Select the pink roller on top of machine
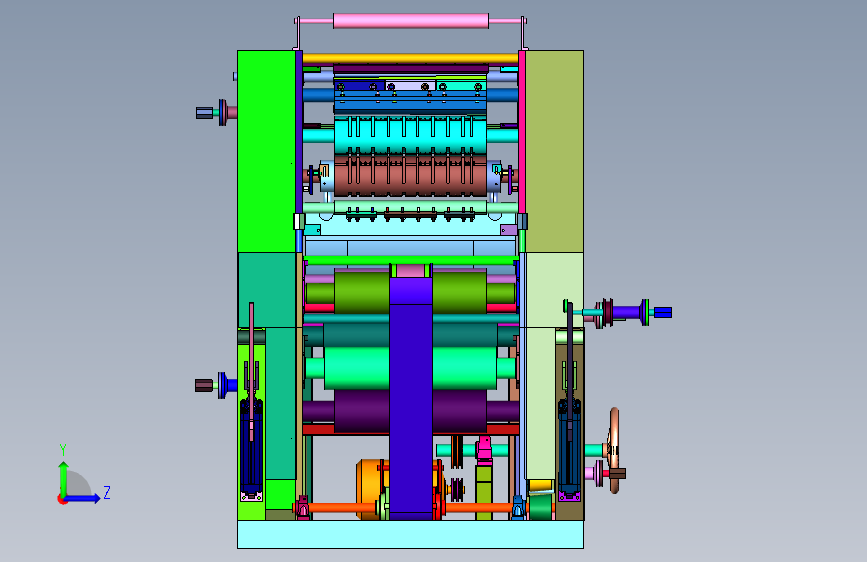The height and width of the screenshot is (562, 867). (411, 21)
